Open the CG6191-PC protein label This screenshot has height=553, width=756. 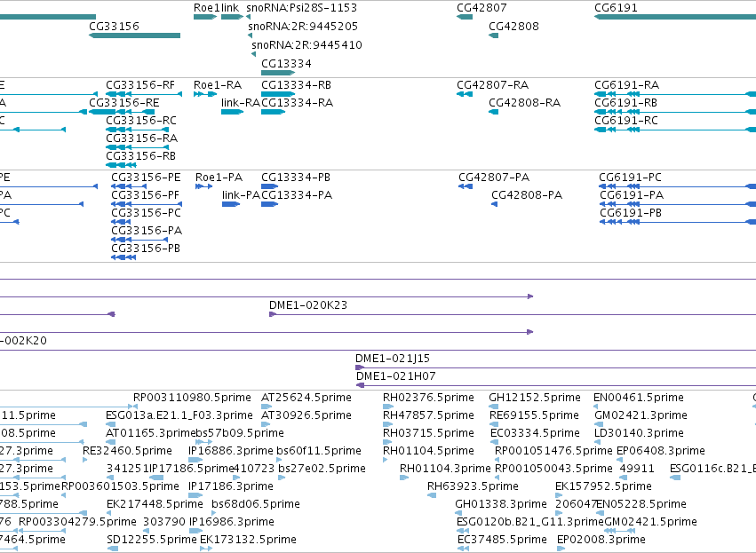[630, 178]
